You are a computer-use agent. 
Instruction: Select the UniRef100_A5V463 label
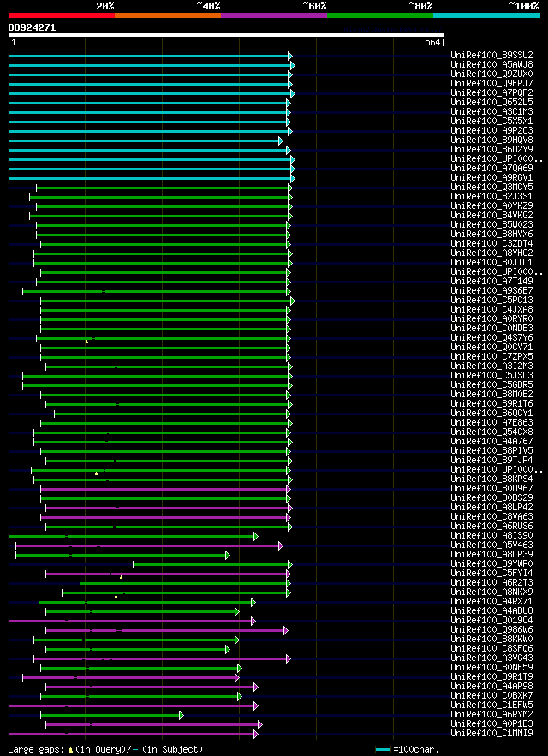[x=491, y=545]
